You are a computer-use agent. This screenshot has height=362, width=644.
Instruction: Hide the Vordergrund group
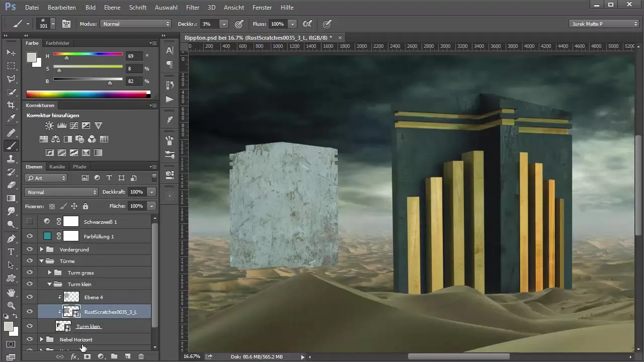point(30,249)
